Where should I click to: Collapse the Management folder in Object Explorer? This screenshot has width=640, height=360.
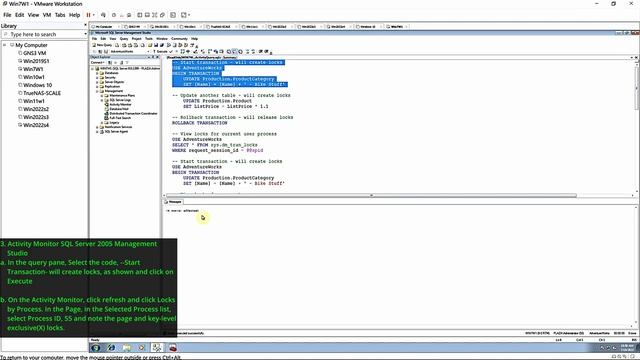click(x=97, y=91)
